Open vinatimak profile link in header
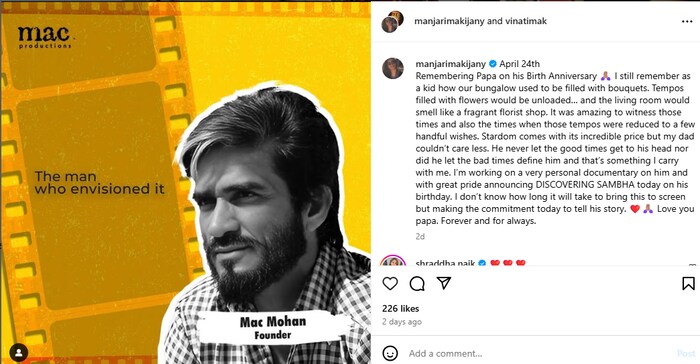 click(x=526, y=21)
